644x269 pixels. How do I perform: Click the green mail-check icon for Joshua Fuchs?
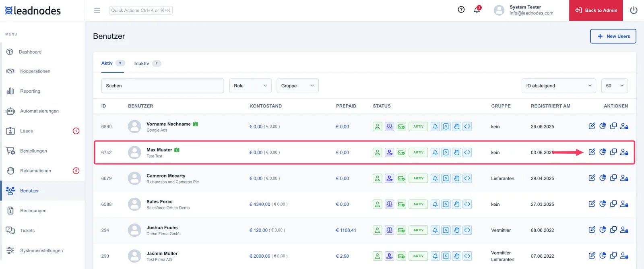pyautogui.click(x=401, y=230)
